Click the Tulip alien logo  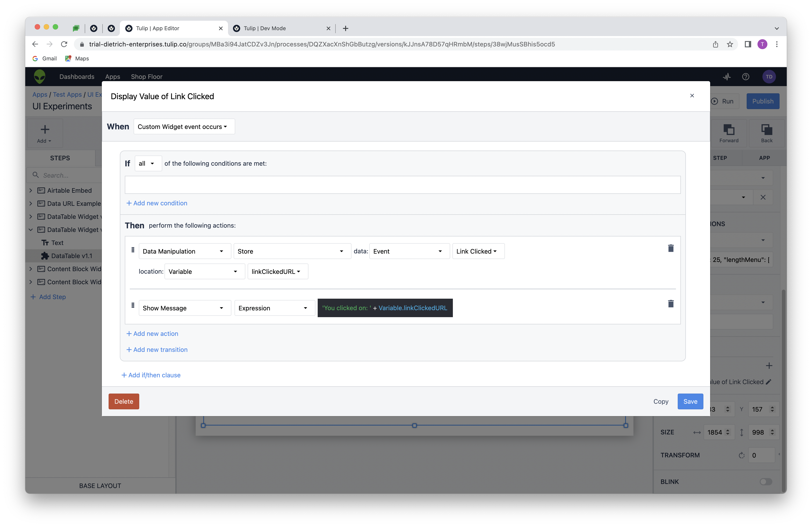(40, 76)
